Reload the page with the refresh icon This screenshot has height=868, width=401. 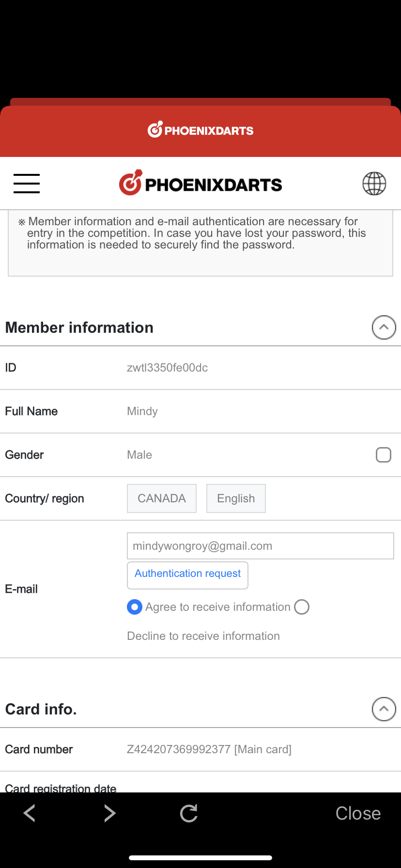tap(189, 813)
